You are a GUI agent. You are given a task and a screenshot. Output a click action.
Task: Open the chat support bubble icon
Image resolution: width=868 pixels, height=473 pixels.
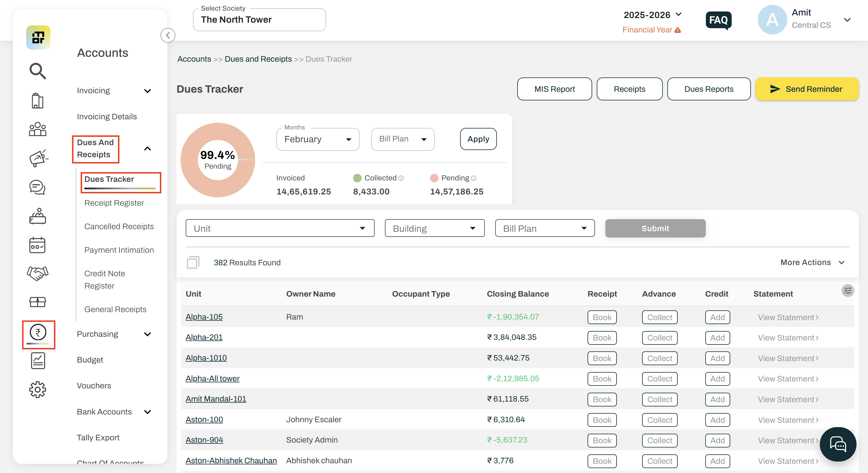pyautogui.click(x=838, y=445)
